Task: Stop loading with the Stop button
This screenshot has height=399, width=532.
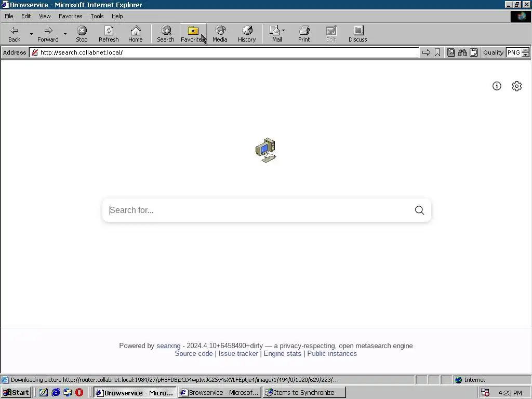Action: point(82,34)
